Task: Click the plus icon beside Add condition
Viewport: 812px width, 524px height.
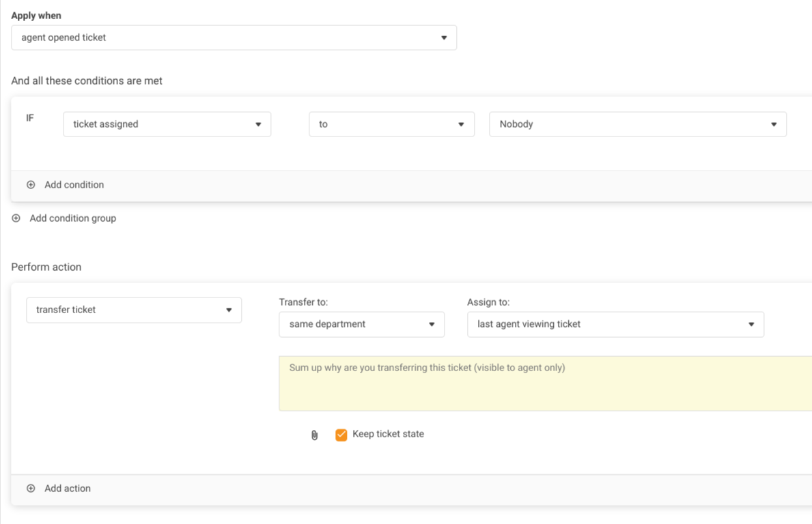Action: point(31,185)
